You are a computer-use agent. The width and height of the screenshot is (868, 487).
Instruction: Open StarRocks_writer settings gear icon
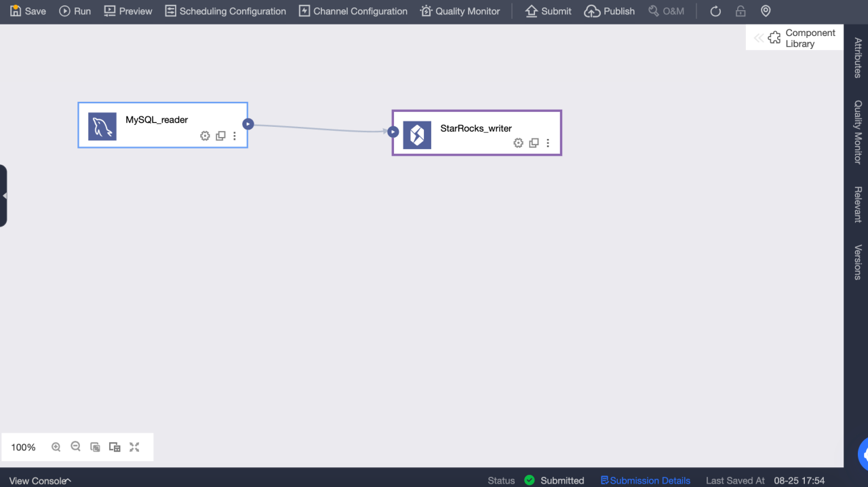click(x=518, y=143)
